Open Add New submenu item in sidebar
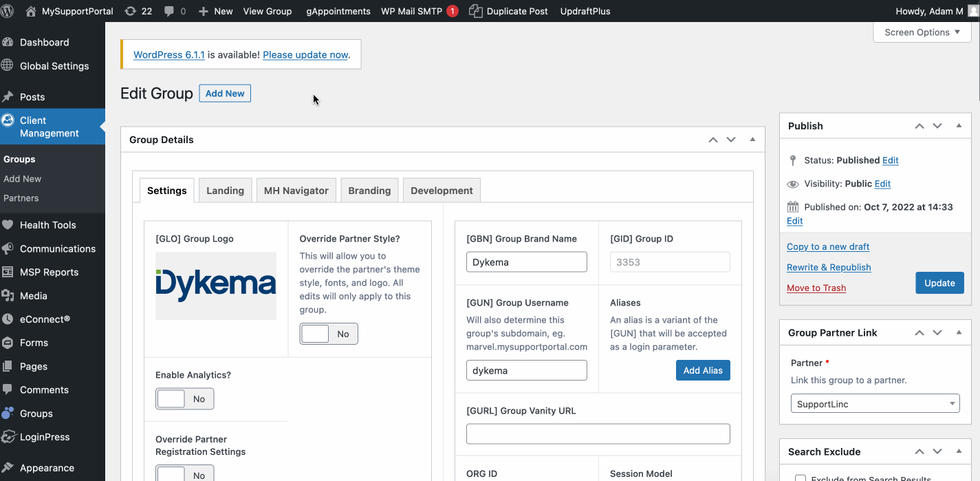 [x=23, y=179]
